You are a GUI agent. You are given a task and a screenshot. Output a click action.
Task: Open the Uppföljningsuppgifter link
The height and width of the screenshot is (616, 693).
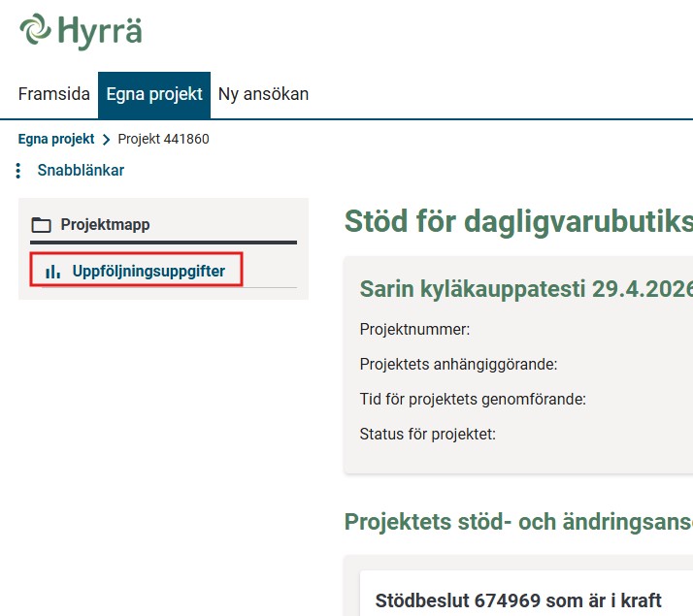[148, 271]
